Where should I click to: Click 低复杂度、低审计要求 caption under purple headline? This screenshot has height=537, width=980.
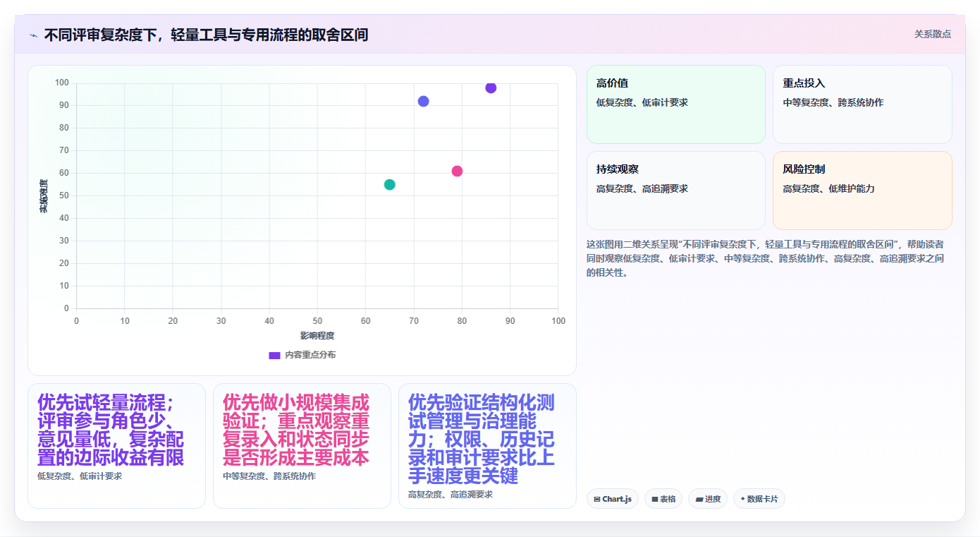(x=80, y=476)
